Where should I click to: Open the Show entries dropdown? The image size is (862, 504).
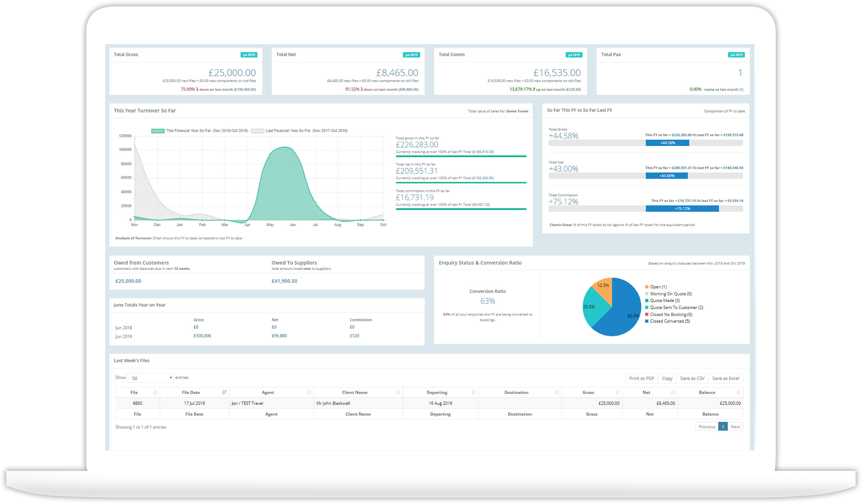[x=150, y=378]
